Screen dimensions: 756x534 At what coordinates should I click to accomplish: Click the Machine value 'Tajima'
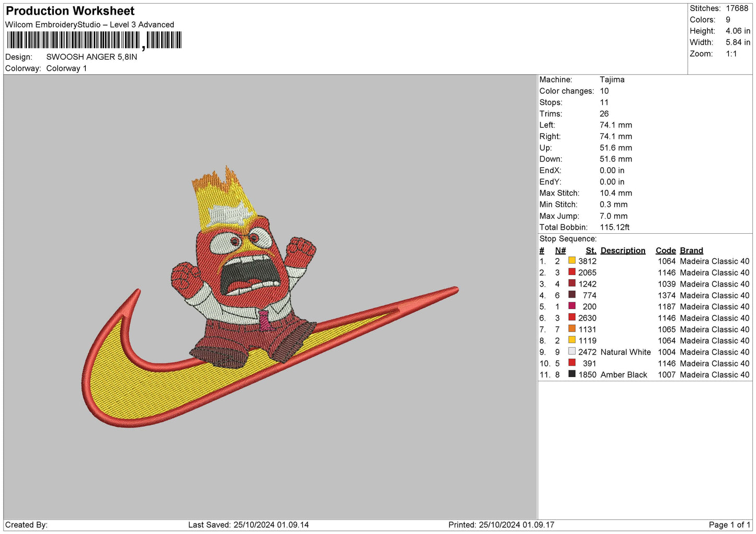[612, 79]
